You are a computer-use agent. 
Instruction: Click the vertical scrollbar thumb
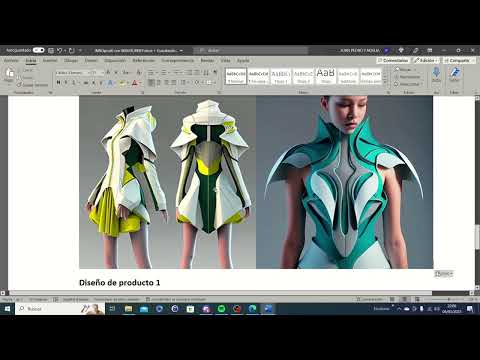tap(477, 237)
